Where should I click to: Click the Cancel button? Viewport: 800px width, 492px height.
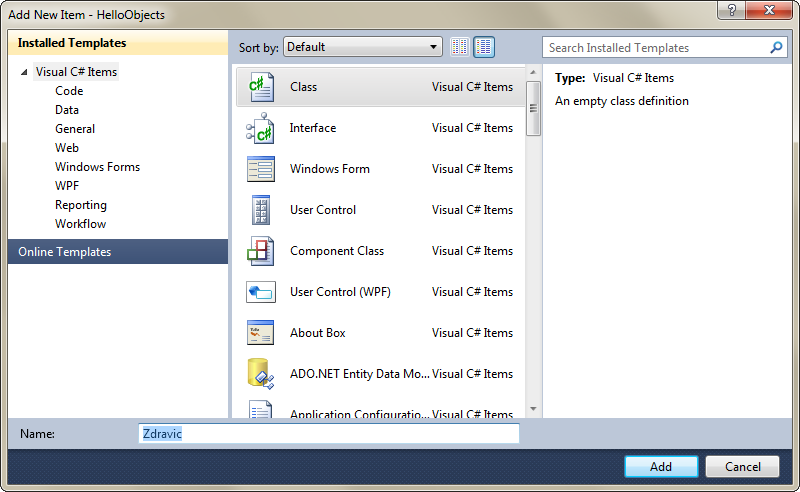(x=742, y=466)
